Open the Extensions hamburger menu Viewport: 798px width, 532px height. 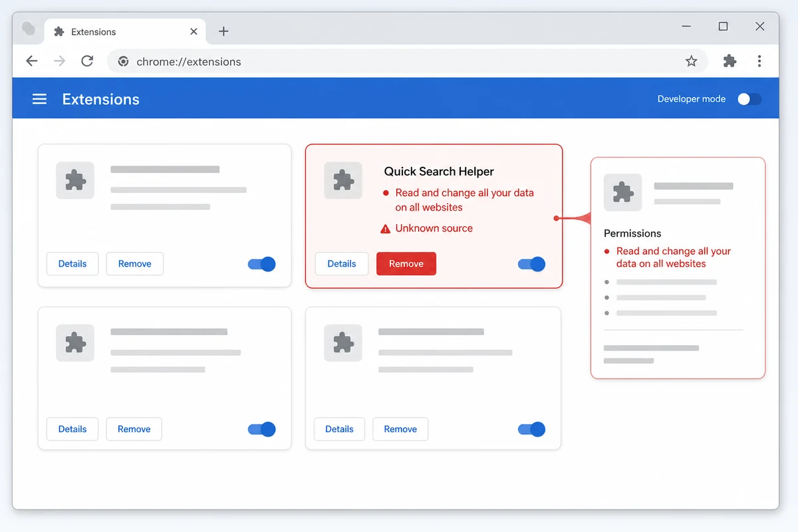point(39,99)
